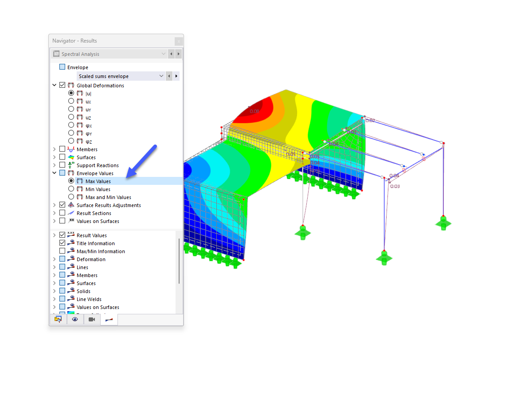Click the Result Sections blue blade icon
Viewport: 532px width, 399px height.
[71, 213]
